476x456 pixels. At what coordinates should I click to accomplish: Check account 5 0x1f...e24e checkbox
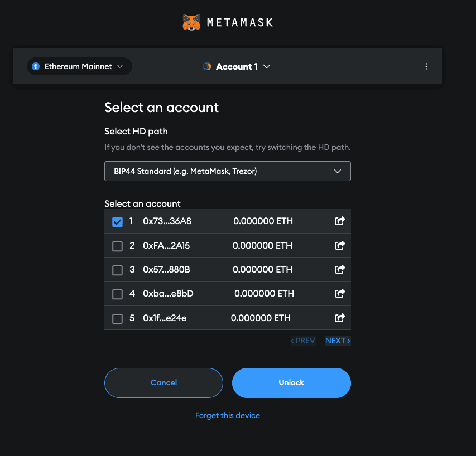click(118, 319)
